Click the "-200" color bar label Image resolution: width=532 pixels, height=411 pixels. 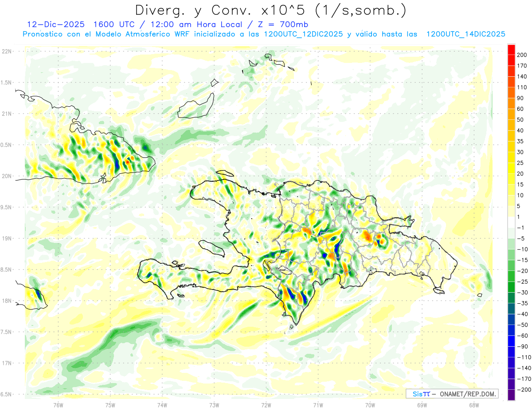point(524,390)
